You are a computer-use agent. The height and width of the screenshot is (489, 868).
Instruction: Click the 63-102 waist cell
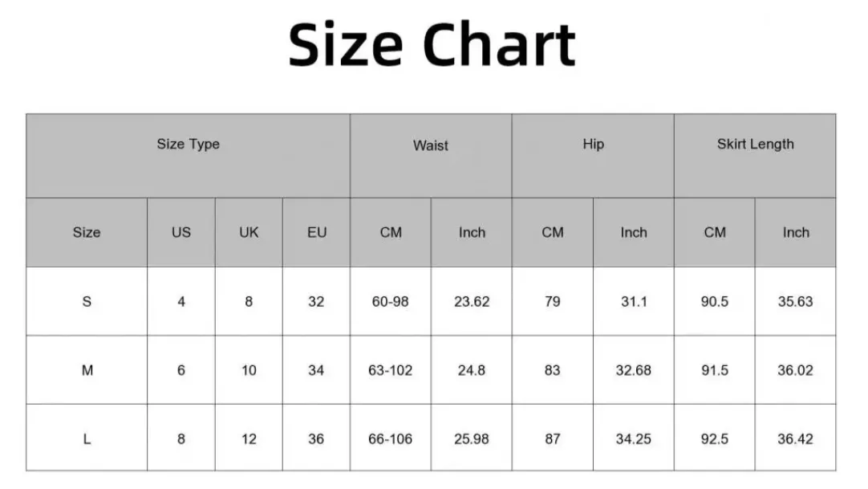pos(390,370)
